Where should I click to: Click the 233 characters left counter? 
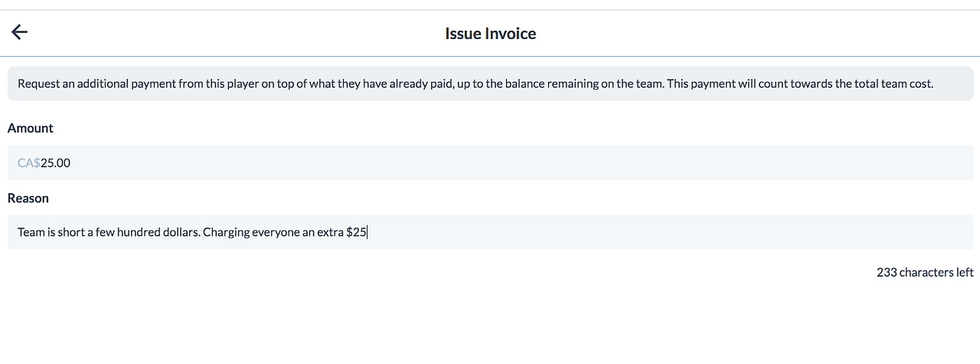pyautogui.click(x=925, y=272)
